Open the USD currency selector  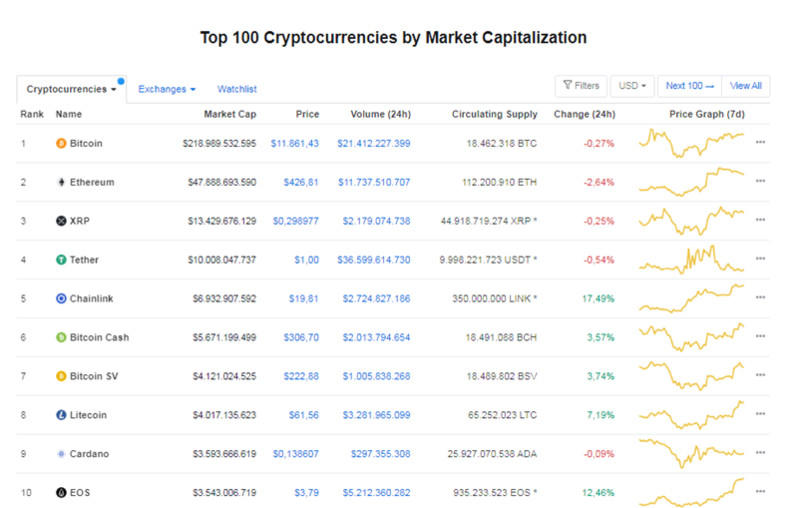[633, 86]
